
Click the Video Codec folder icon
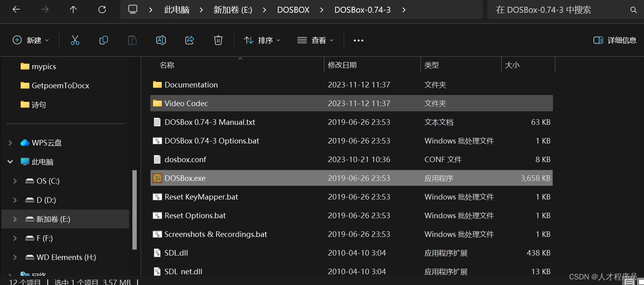pyautogui.click(x=157, y=103)
